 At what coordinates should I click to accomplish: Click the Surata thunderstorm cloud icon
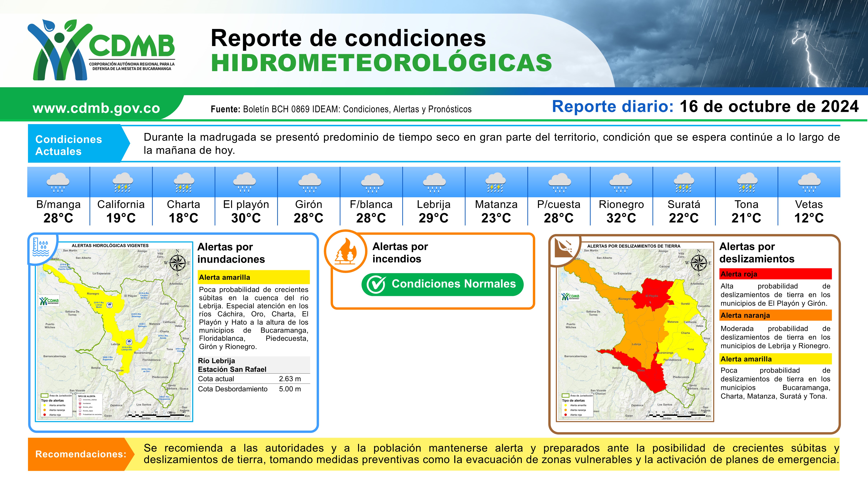[x=684, y=183]
